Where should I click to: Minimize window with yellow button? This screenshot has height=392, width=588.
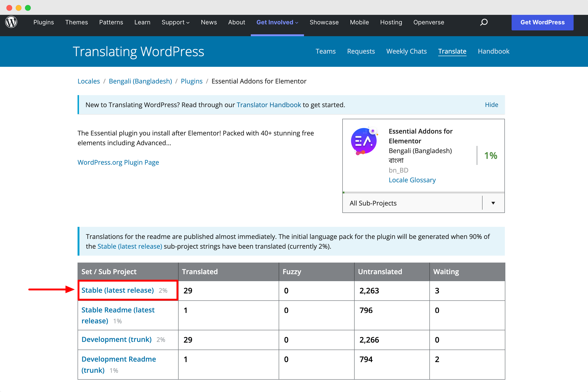click(x=19, y=8)
